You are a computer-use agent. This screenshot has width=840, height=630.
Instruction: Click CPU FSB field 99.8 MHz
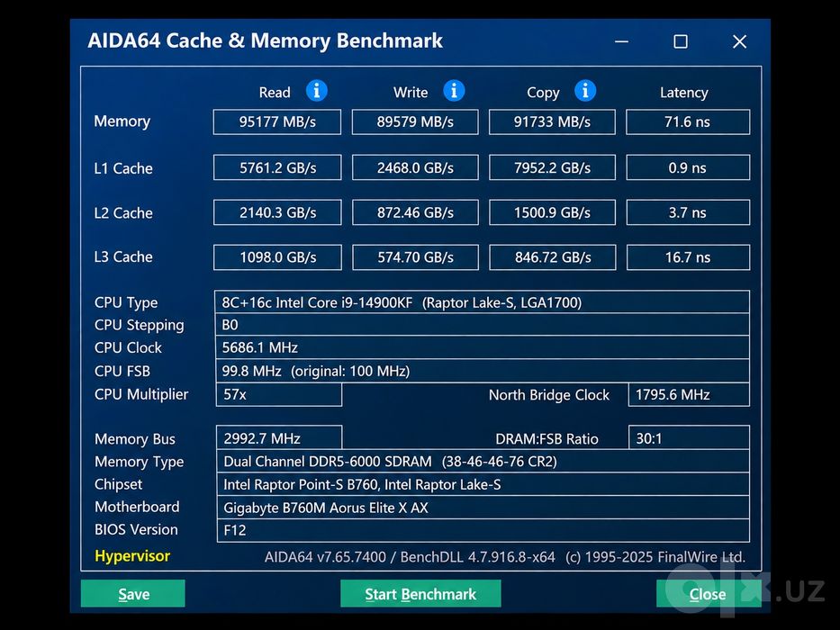coord(482,371)
